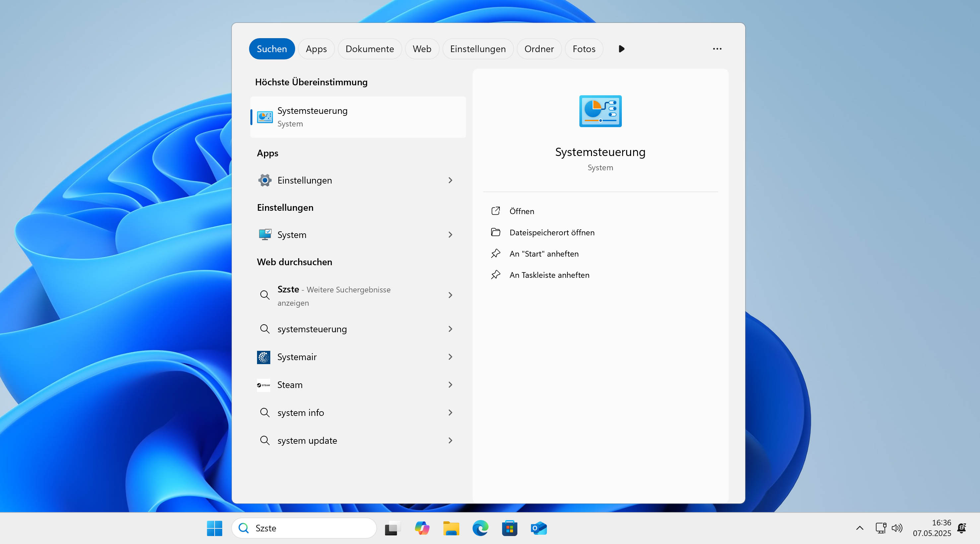Click the magnifier icon beside system update
Image resolution: width=980 pixels, height=544 pixels.
265,440
